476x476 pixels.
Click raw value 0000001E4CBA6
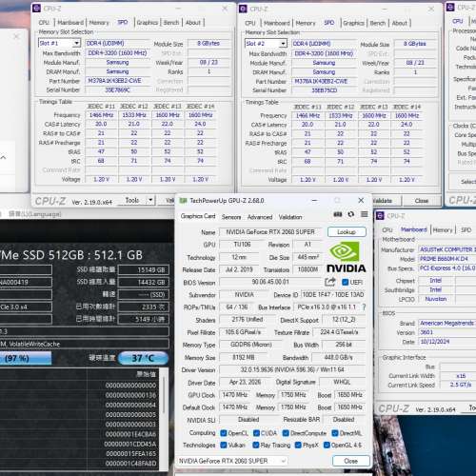coord(130,434)
